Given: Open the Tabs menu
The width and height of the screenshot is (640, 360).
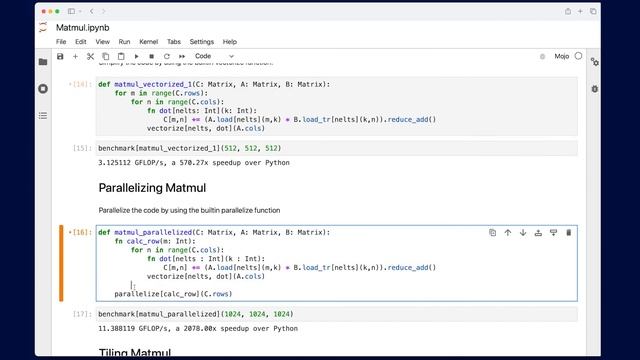Looking at the screenshot, I should 173,42.
